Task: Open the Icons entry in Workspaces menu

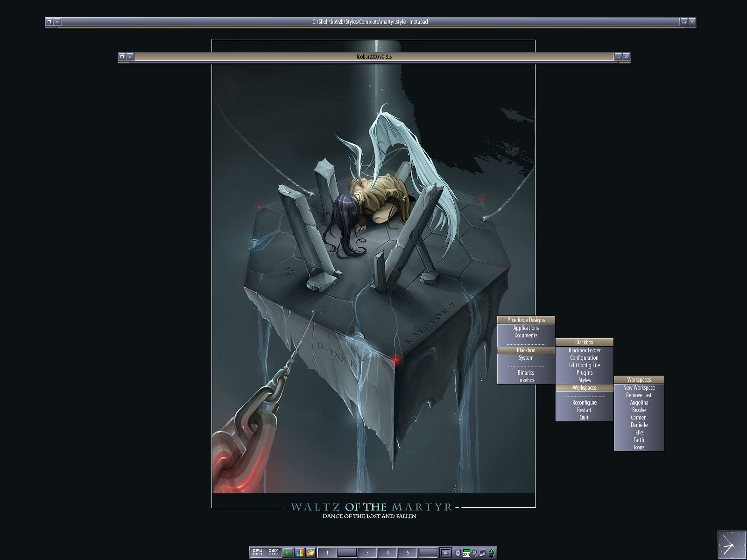Action: (x=639, y=448)
